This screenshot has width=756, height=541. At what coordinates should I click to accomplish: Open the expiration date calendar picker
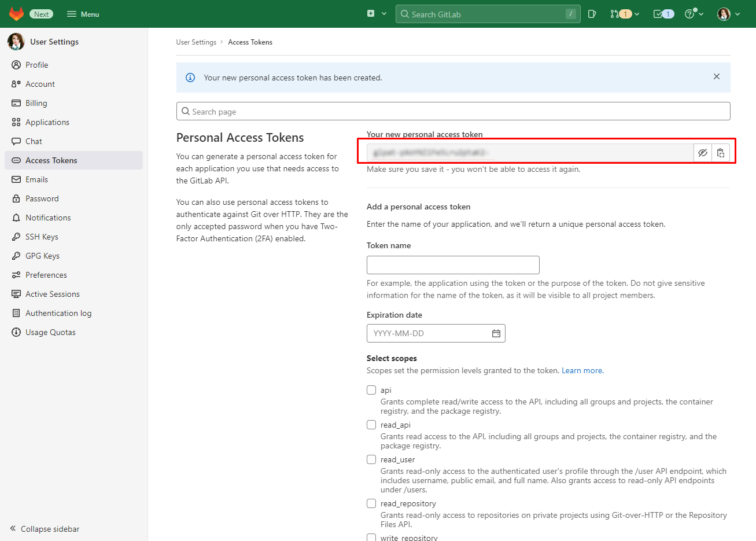tap(496, 333)
